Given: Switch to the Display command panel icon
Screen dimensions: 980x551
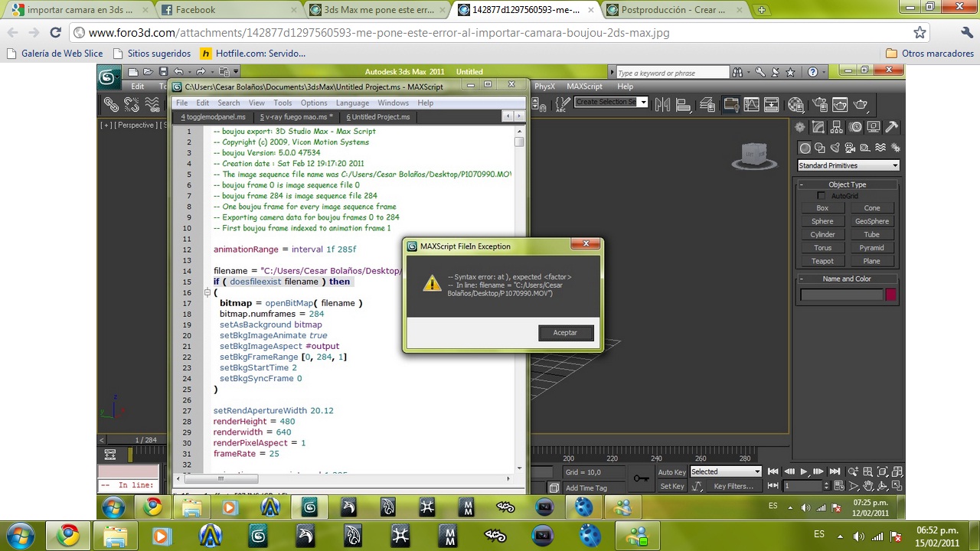Looking at the screenshot, I should tap(874, 127).
